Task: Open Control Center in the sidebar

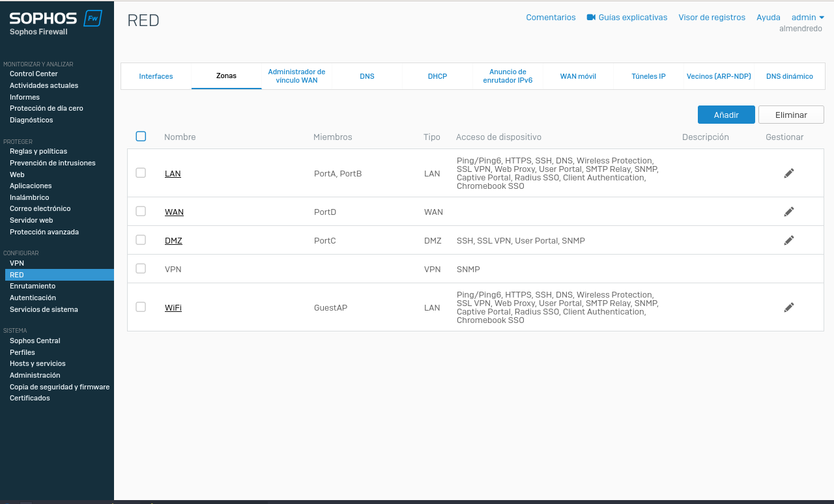Action: [x=34, y=74]
